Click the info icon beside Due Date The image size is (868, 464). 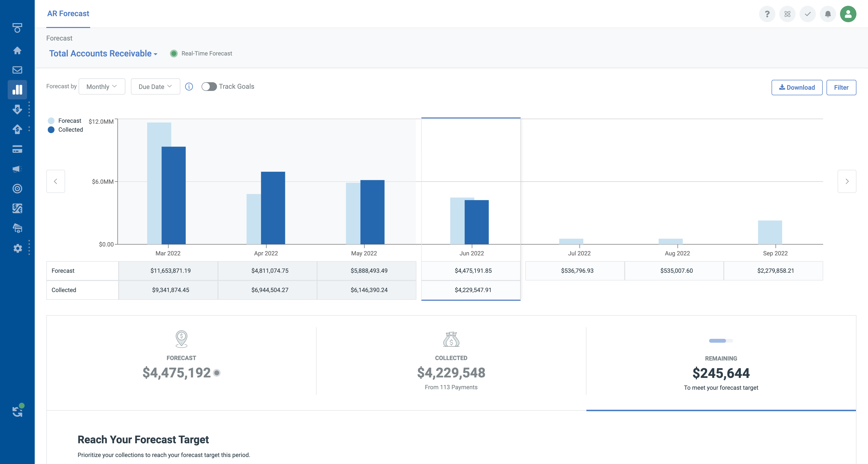(x=189, y=87)
